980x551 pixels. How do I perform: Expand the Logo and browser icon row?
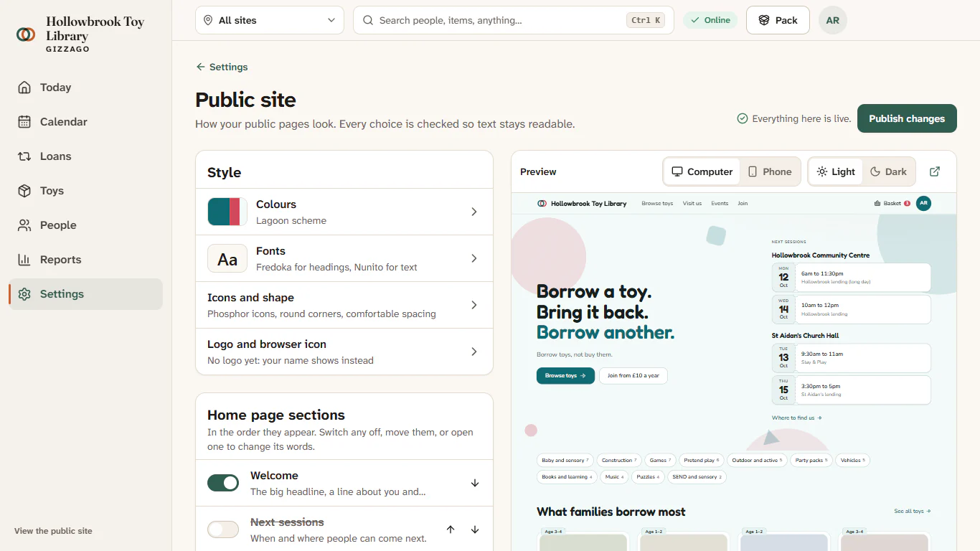click(x=344, y=352)
